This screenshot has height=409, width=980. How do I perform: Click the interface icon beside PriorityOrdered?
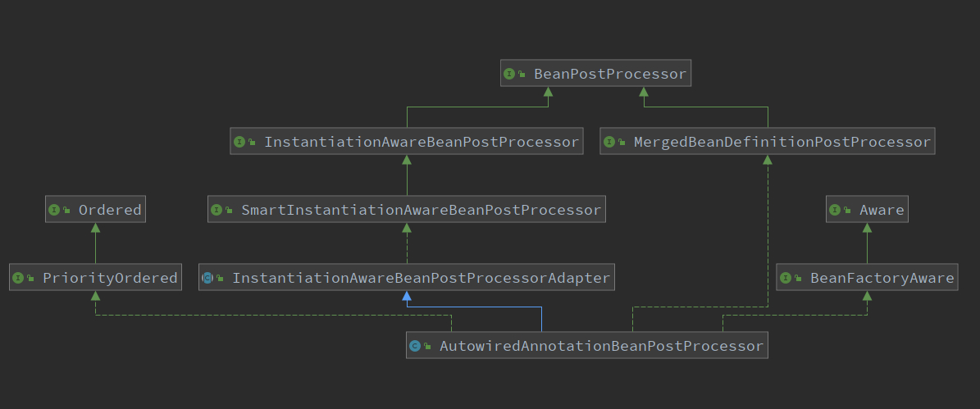coord(18,278)
